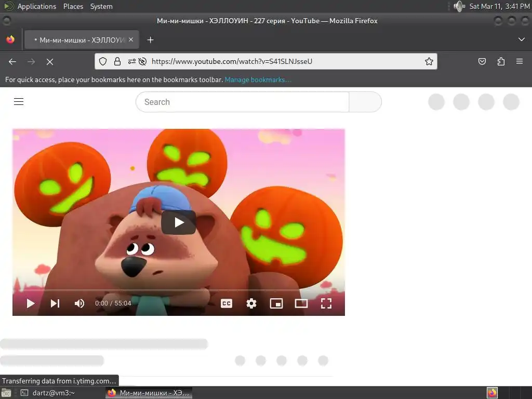The image size is (532, 399).
Task: Enable miniplayer mode
Action: tap(276, 303)
